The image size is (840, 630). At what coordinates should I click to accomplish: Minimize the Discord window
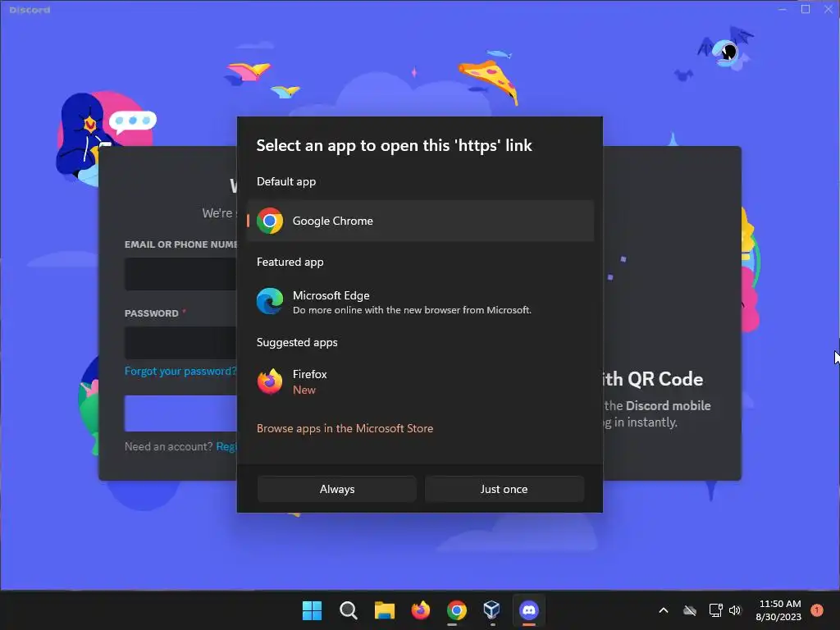(x=782, y=10)
